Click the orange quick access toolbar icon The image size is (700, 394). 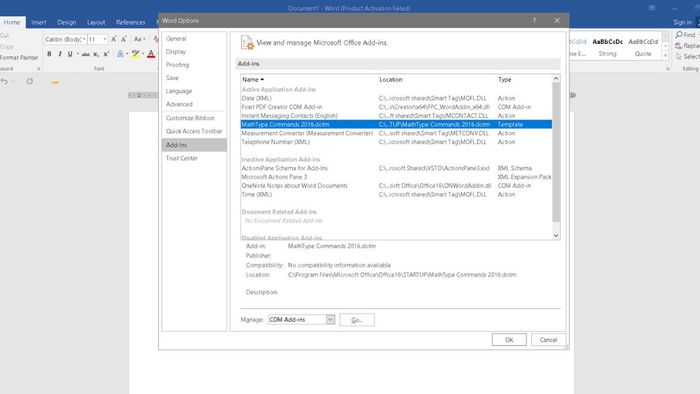click(55, 82)
